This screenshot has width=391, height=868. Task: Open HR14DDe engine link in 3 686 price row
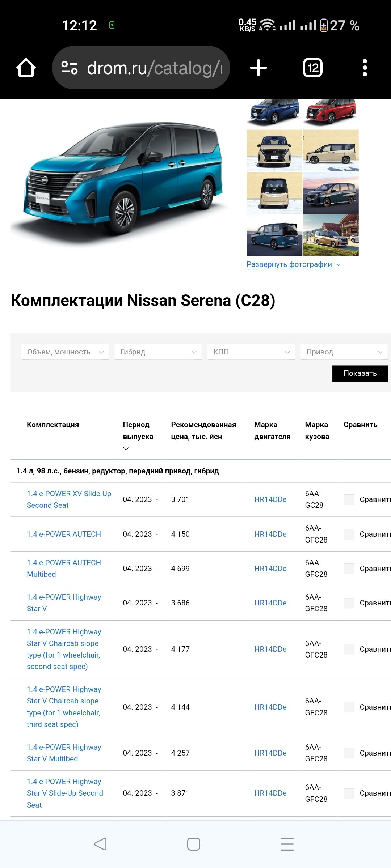point(270,603)
